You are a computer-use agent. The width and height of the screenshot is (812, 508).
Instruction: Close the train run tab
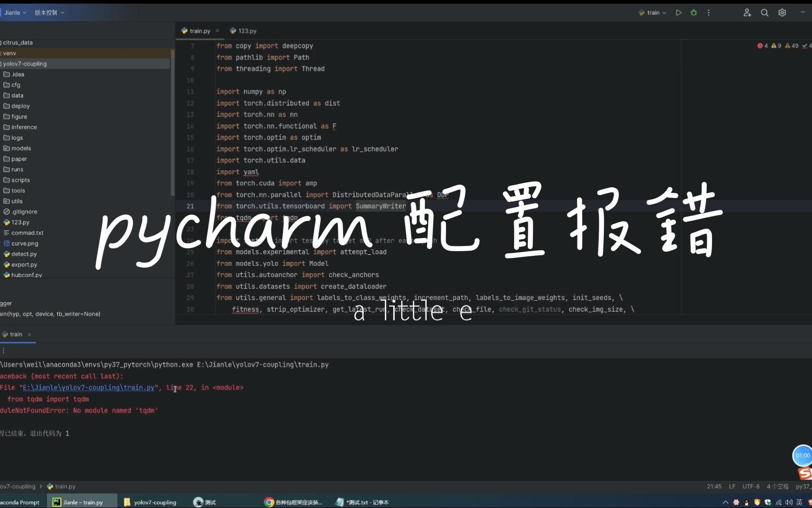(29, 334)
